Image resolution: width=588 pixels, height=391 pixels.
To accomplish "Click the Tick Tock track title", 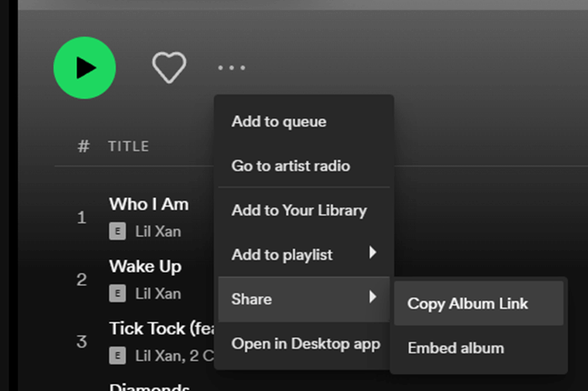I will [160, 328].
